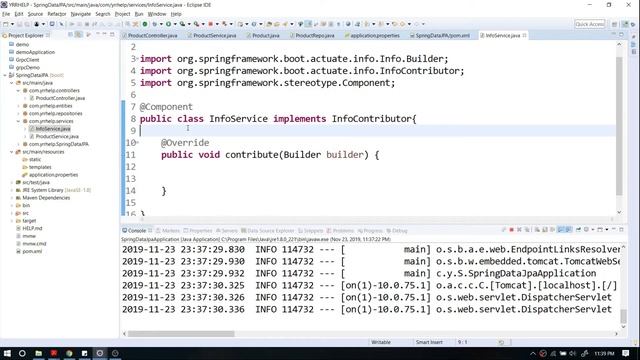Open the Window menu

157,14
